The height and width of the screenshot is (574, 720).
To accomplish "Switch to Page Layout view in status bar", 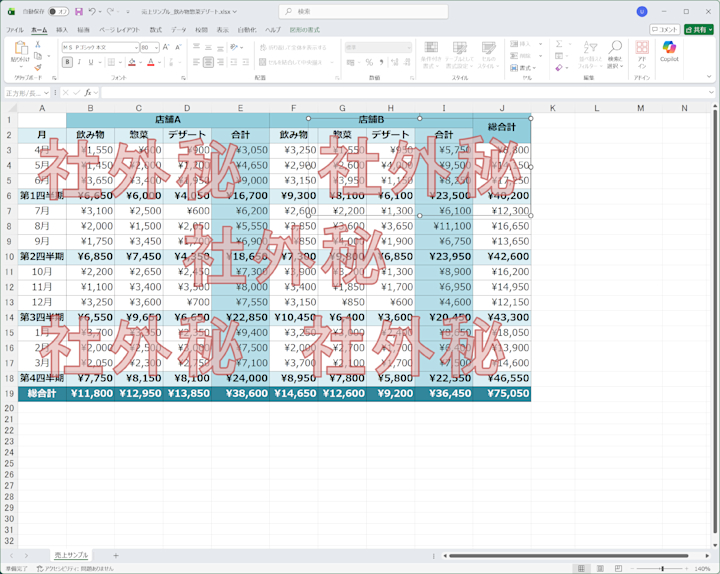I will tap(600, 568).
